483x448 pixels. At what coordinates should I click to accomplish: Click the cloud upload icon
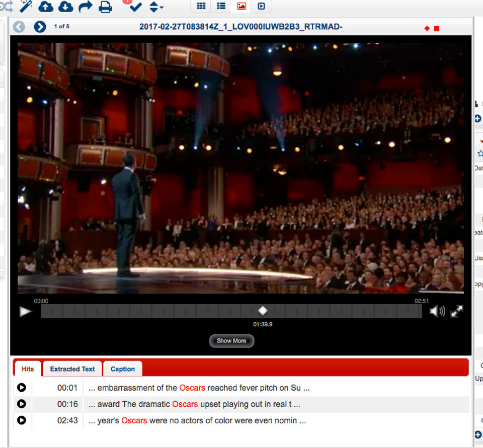(46, 7)
